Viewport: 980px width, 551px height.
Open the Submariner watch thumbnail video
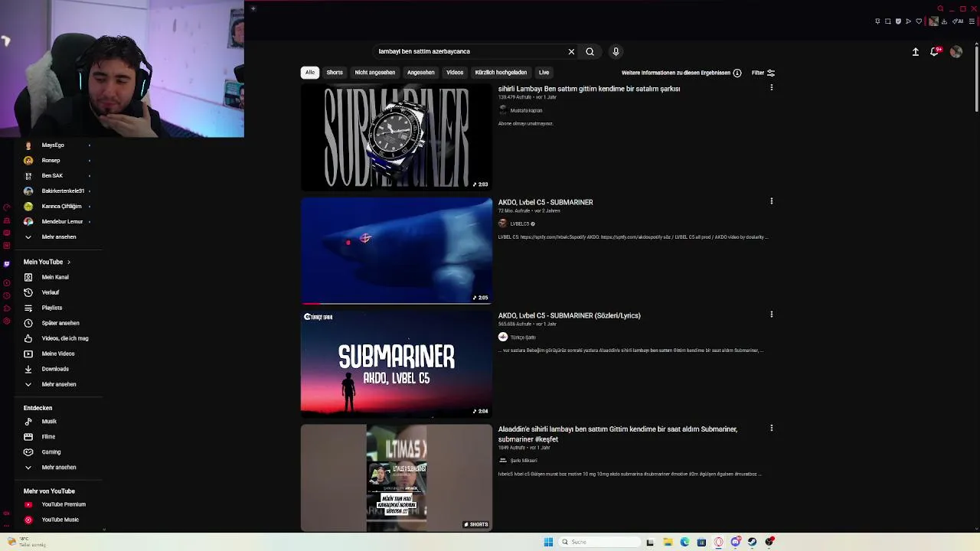(x=397, y=137)
